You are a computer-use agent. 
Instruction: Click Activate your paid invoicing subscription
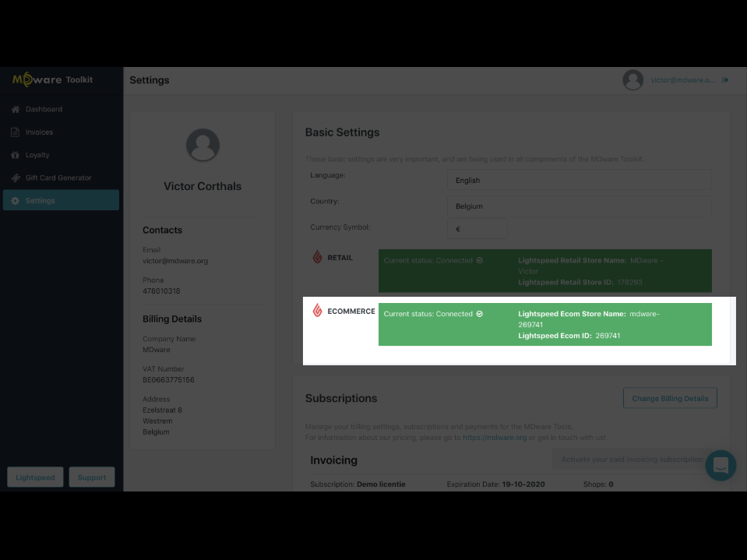point(632,459)
